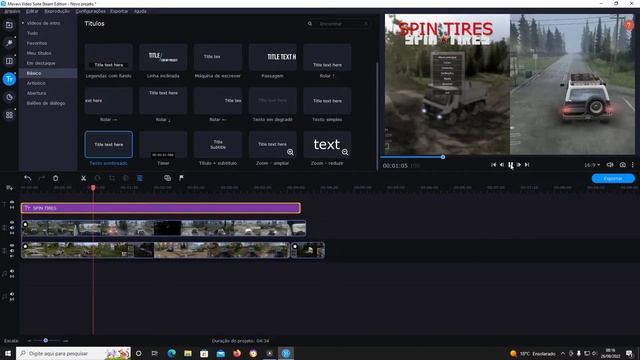This screenshot has width=640, height=360.
Task: Toggle visibility eye on lower video track
Action: (x=12, y=246)
